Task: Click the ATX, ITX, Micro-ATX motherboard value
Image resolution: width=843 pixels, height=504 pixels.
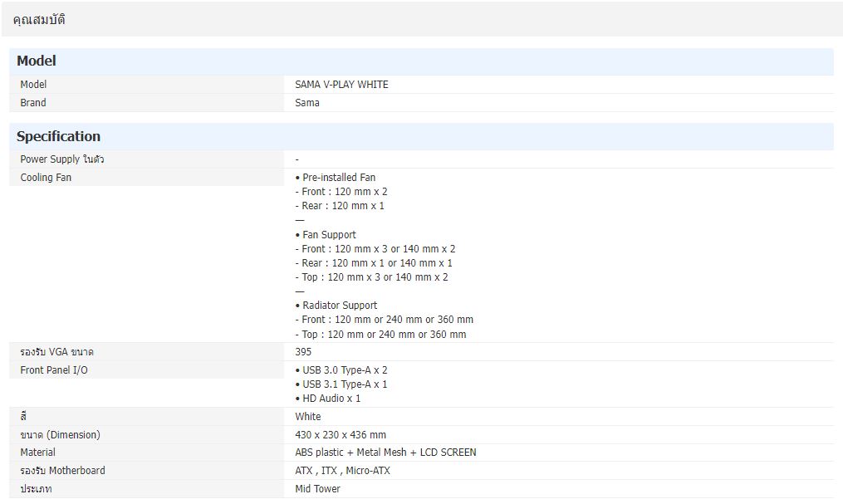Action: point(342,471)
